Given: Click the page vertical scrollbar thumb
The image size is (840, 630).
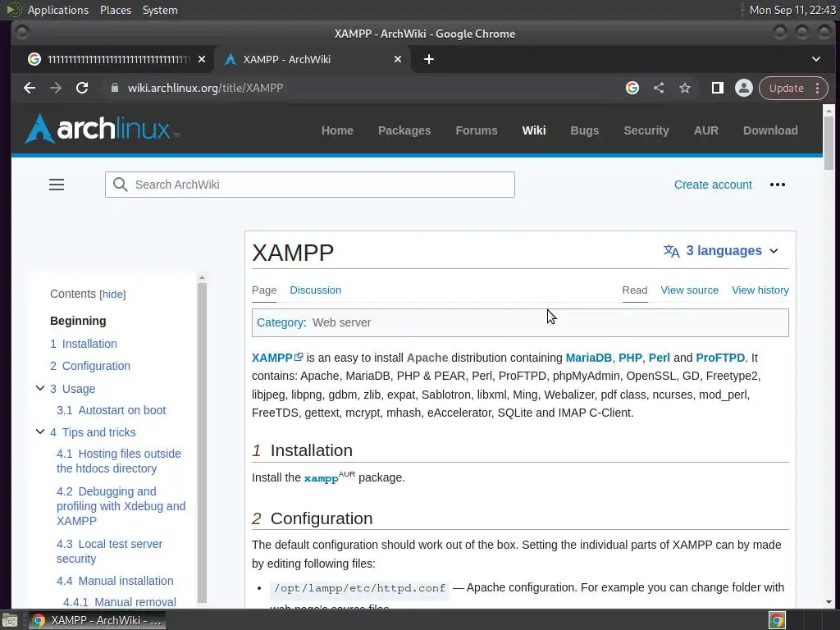Looking at the screenshot, I should tap(829, 143).
